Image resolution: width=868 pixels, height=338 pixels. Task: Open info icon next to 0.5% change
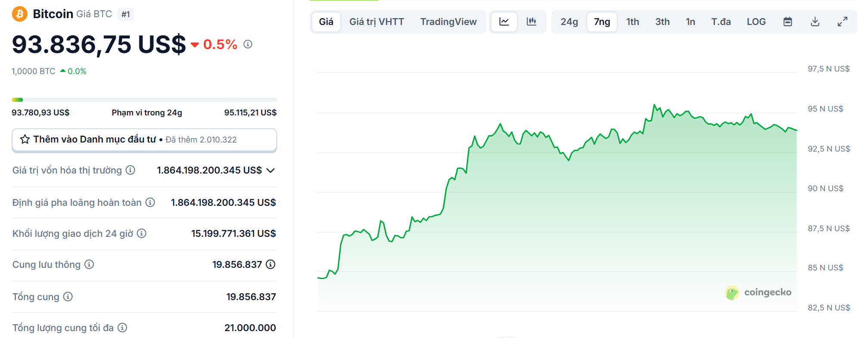[248, 44]
